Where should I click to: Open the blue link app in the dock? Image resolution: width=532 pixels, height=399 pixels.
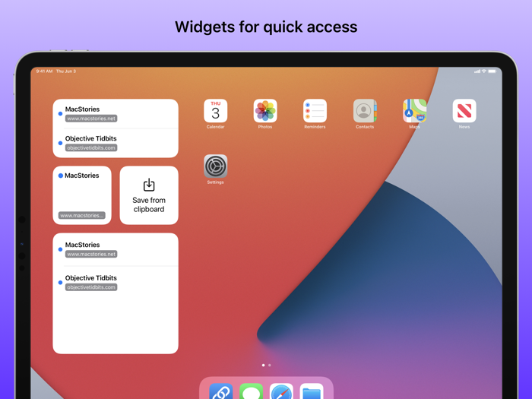tap(221, 392)
